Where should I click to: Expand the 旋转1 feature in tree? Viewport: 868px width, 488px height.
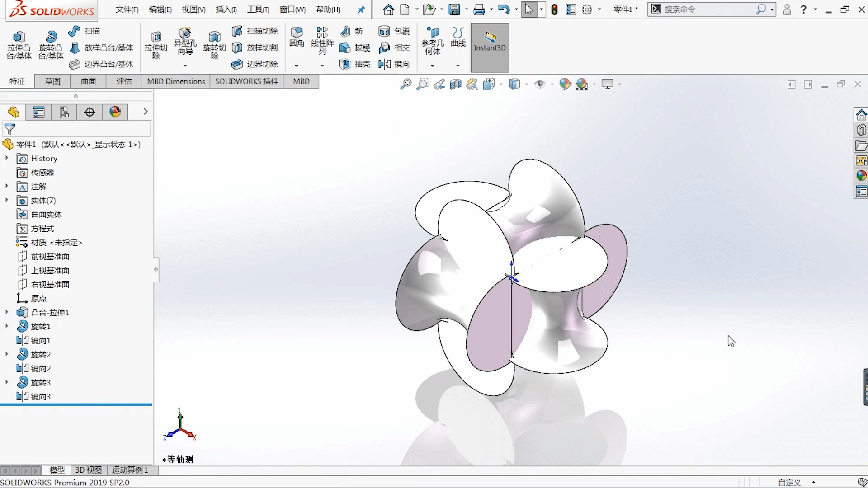pos(6,326)
